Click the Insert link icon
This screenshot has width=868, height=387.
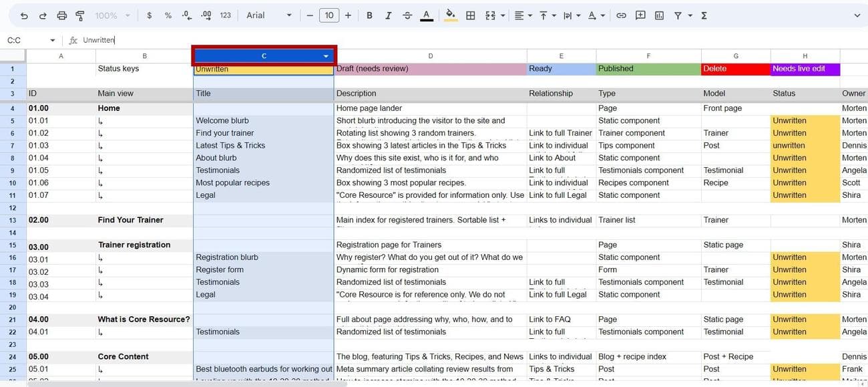[x=621, y=15]
